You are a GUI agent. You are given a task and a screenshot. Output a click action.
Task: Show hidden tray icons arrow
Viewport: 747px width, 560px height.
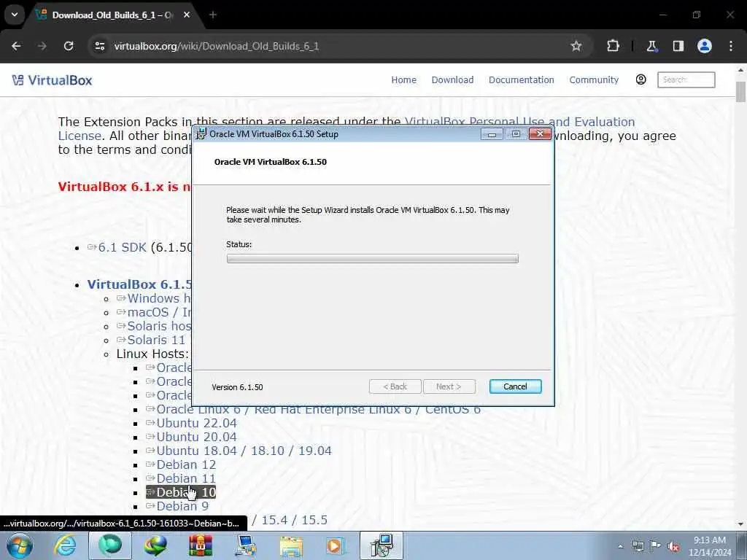pos(621,546)
